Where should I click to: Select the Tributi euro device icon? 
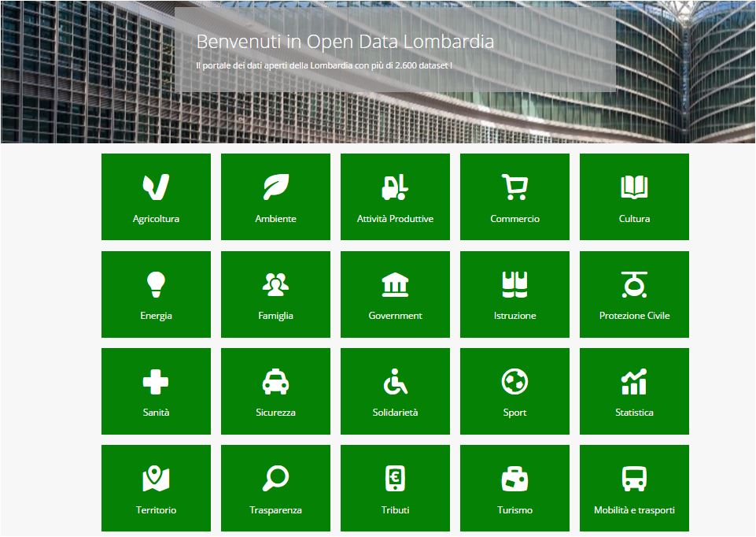(395, 478)
